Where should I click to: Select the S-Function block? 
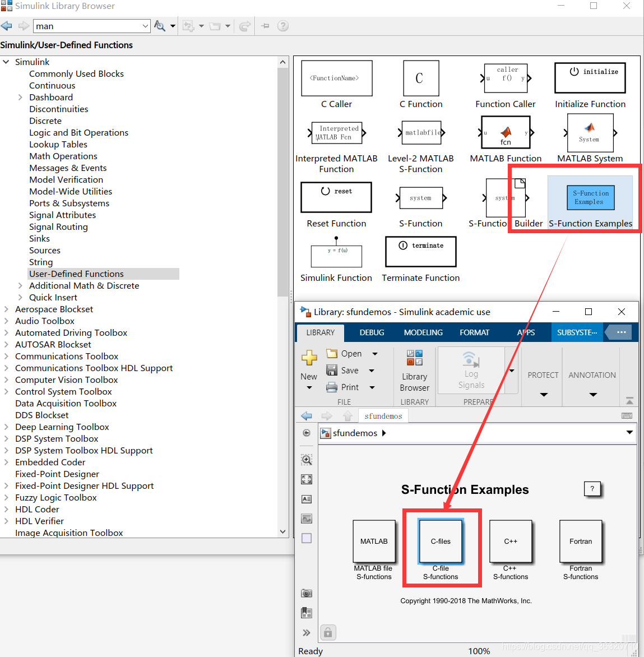click(421, 198)
